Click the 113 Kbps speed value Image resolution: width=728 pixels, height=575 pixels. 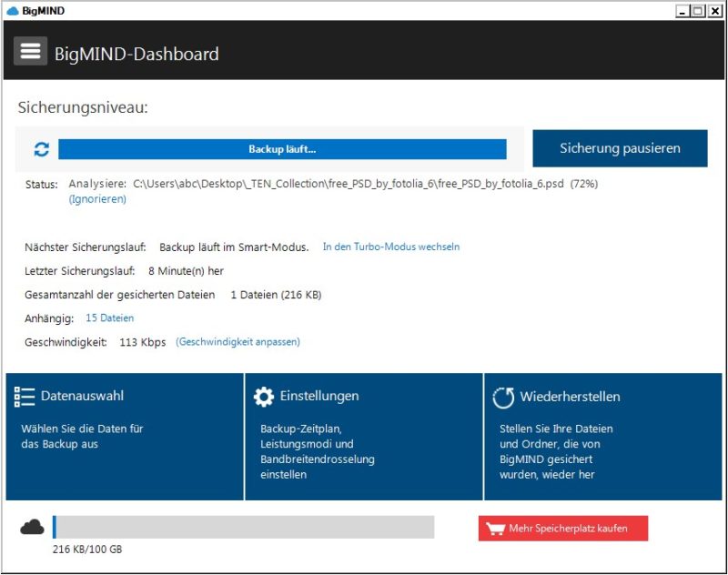pos(143,342)
